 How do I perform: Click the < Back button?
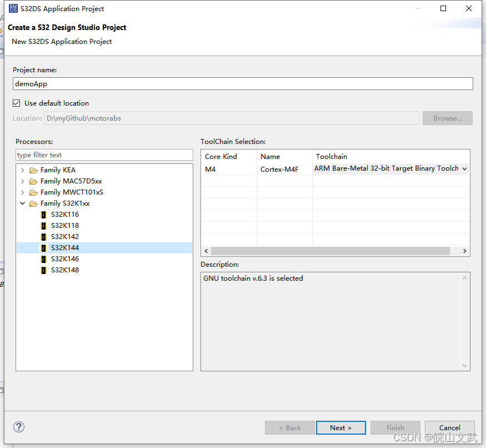290,428
